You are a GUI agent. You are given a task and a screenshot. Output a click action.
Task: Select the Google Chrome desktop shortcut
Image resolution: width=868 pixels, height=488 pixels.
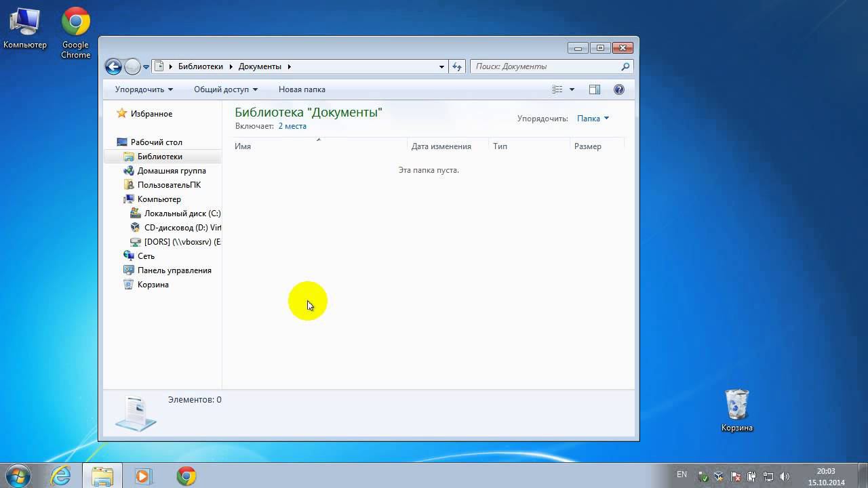click(76, 33)
